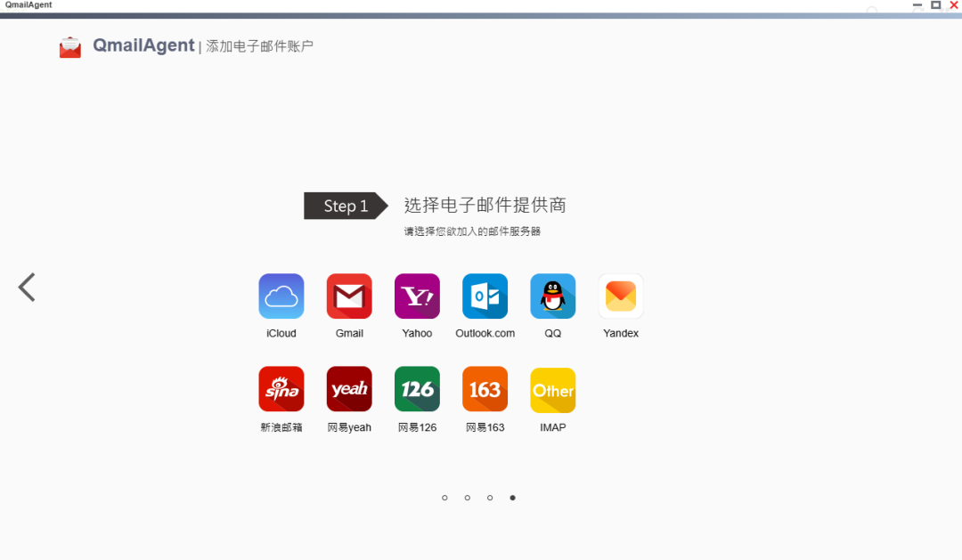Choose the Gmail provider icon
This screenshot has height=560, width=962.
click(349, 296)
